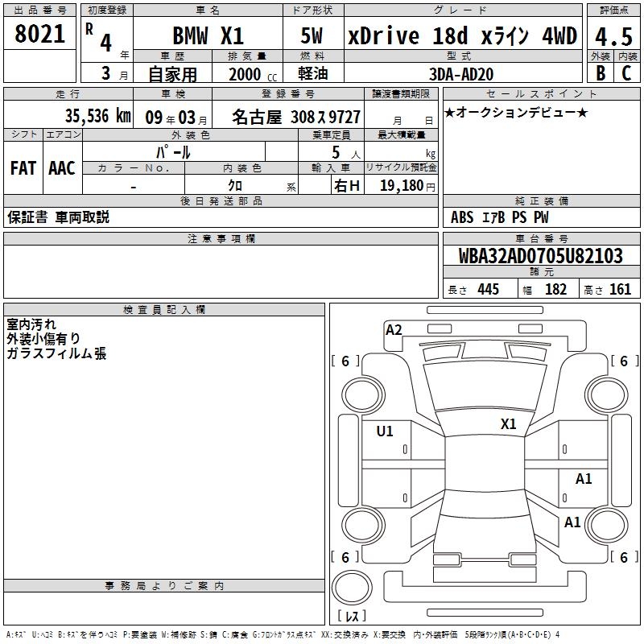Select the width value 182
Screen dimensions: 644x644
[x=555, y=289]
